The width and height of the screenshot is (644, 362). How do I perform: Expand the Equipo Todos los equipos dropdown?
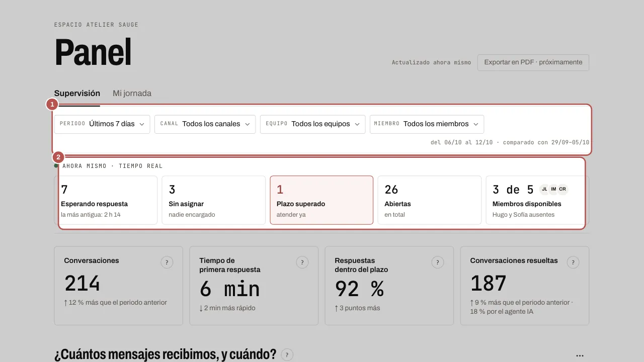(x=312, y=124)
